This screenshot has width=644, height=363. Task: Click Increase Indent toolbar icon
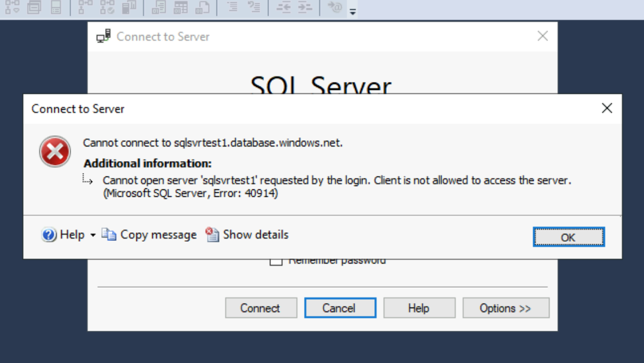pyautogui.click(x=305, y=7)
